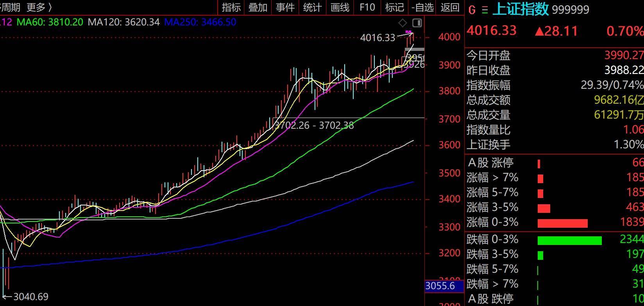Select the MA60 moving average label
This screenshot has height=306, width=644.
click(50, 22)
